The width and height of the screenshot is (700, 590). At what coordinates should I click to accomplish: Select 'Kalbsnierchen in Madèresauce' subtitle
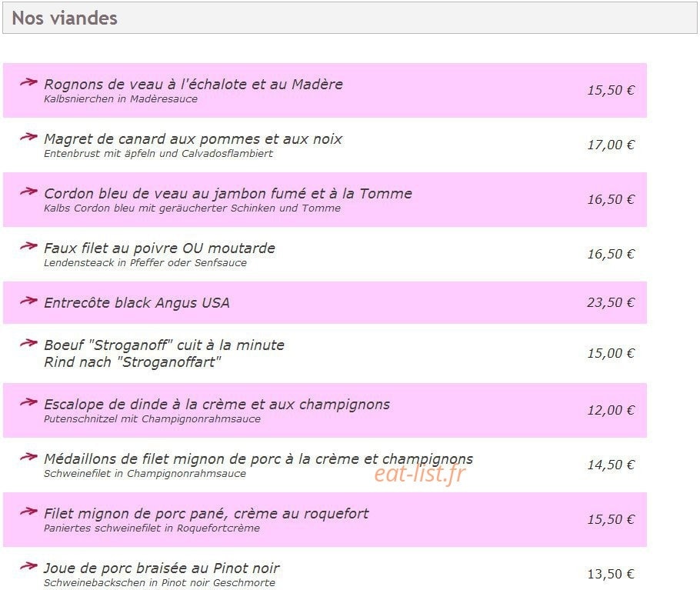[121, 98]
